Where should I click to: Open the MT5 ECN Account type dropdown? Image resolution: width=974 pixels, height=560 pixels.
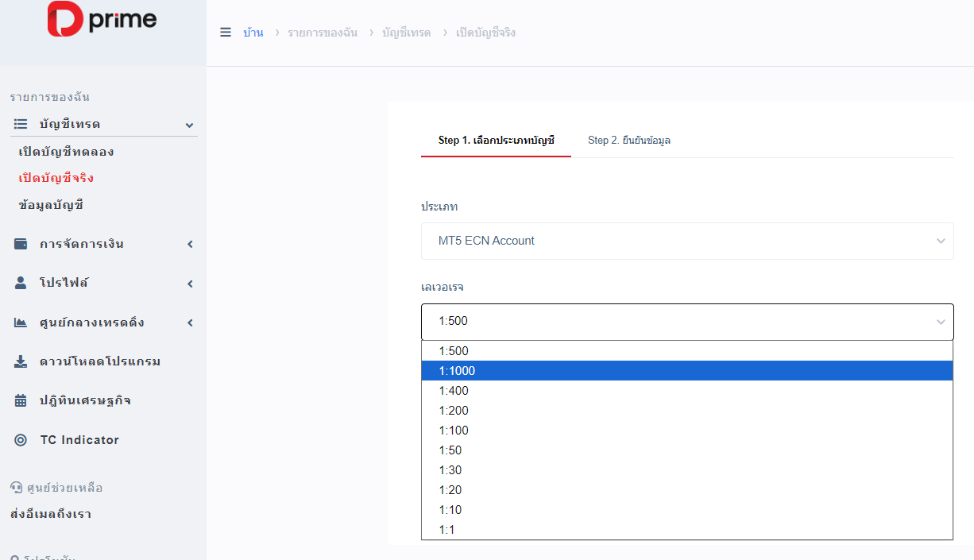pos(686,241)
